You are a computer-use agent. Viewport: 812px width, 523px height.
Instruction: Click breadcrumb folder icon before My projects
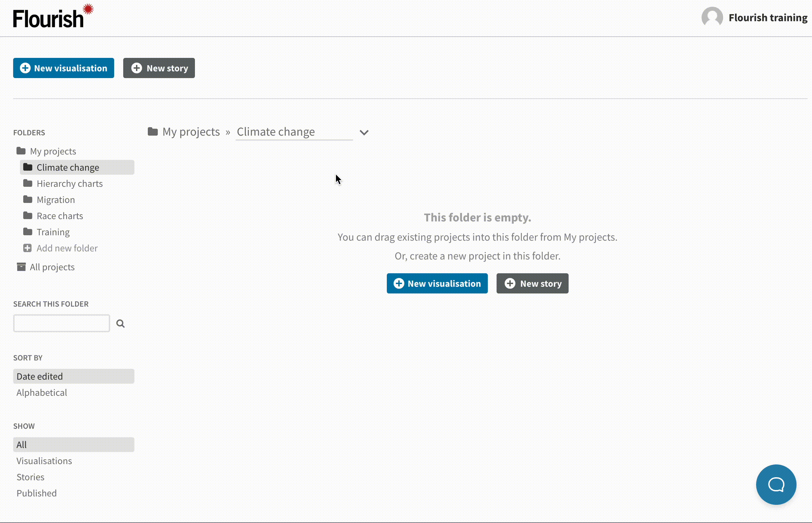[153, 132]
